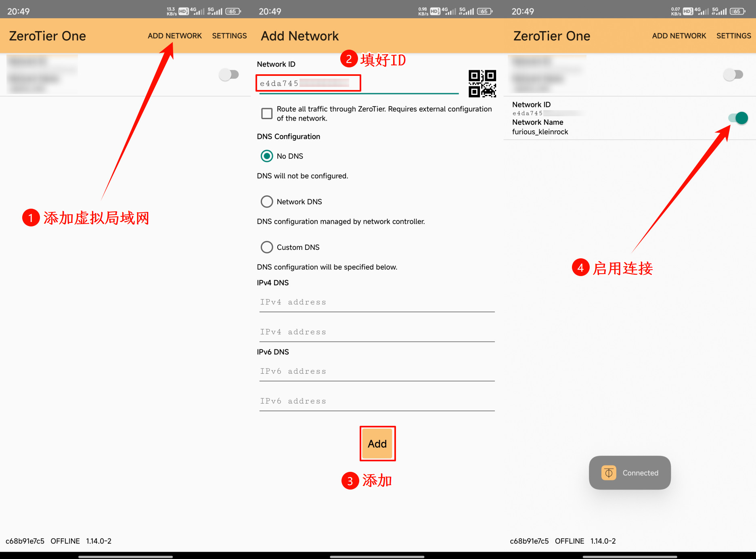Click the first IPv6 address field

coord(377,371)
